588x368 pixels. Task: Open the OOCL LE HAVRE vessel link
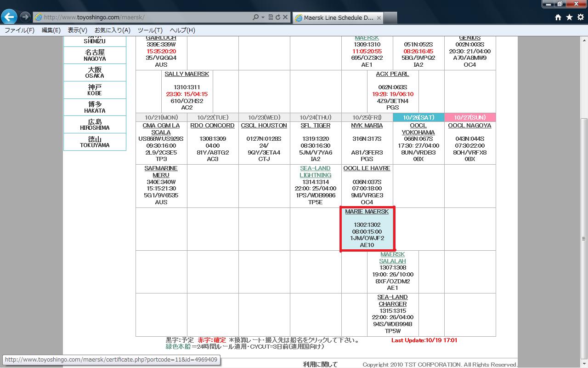(367, 168)
